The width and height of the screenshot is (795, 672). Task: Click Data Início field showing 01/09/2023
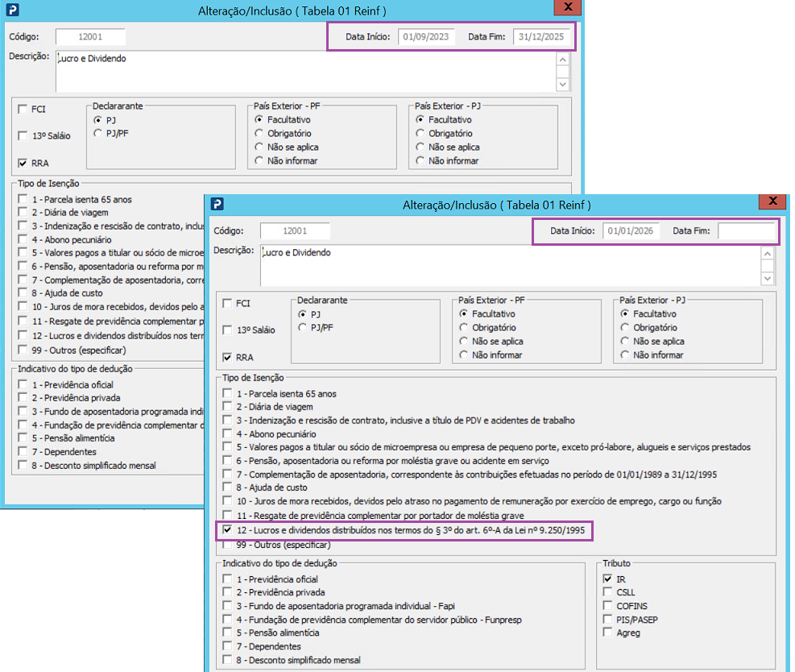pyautogui.click(x=426, y=36)
